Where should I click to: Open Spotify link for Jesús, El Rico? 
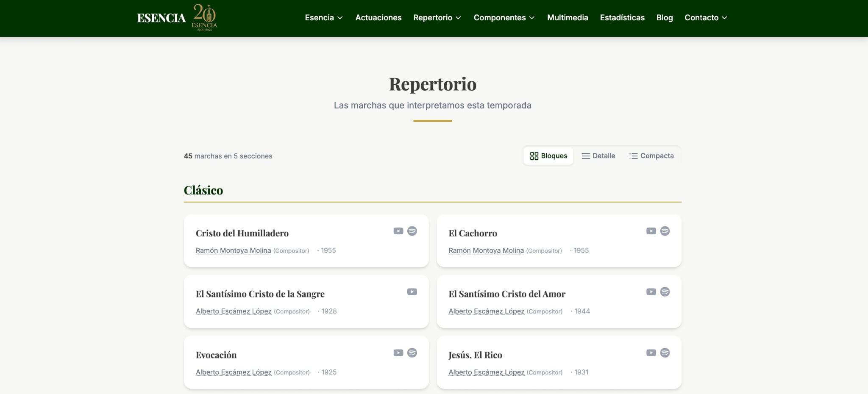665,352
